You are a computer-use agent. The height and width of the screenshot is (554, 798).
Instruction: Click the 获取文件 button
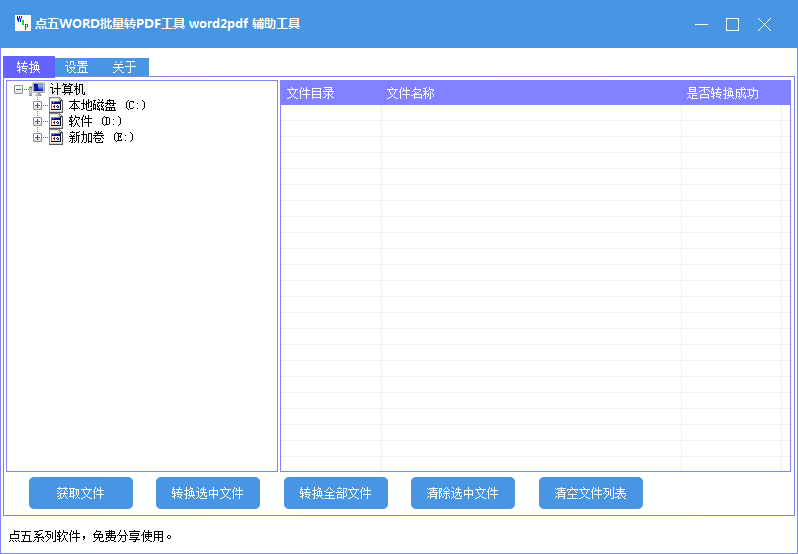[x=81, y=493]
